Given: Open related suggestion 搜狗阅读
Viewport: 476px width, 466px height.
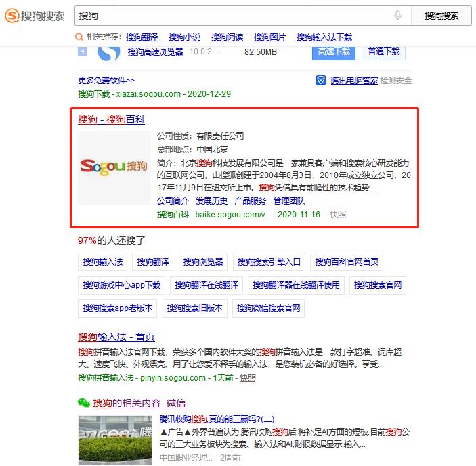Looking at the screenshot, I should (x=227, y=37).
